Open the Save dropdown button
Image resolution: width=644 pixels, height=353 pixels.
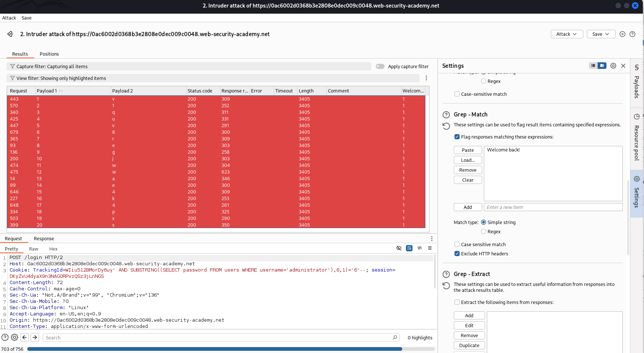[x=601, y=34]
